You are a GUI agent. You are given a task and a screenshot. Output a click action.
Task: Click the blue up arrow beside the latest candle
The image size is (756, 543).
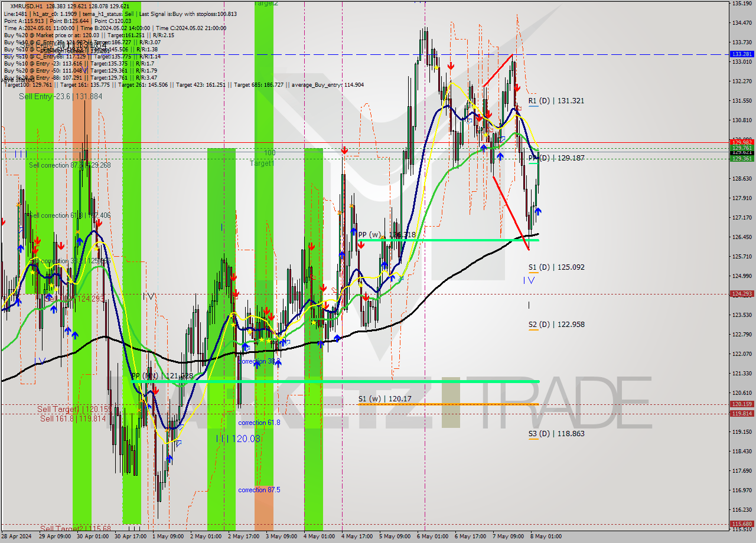538,211
